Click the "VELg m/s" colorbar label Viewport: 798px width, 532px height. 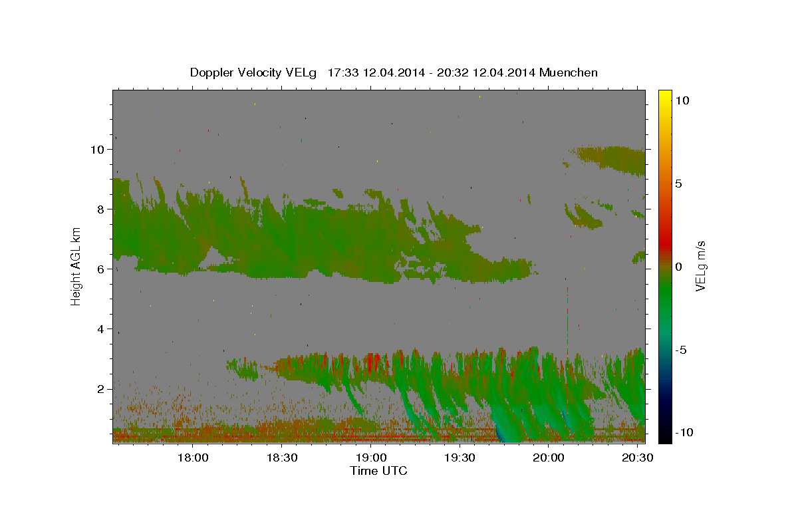(x=701, y=266)
